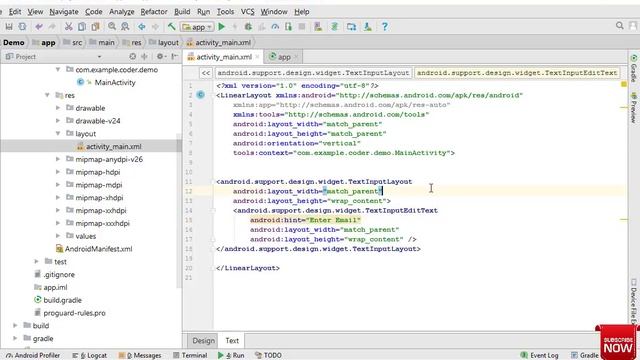This screenshot has height=360, width=640.
Task: Click the hide Project panel icon
Action: [x=175, y=57]
